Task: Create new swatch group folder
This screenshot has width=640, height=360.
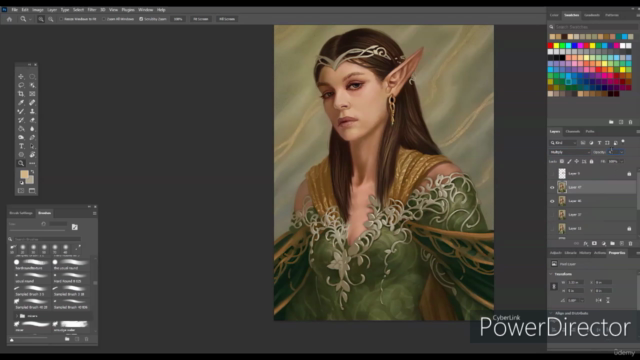Action: (611, 122)
